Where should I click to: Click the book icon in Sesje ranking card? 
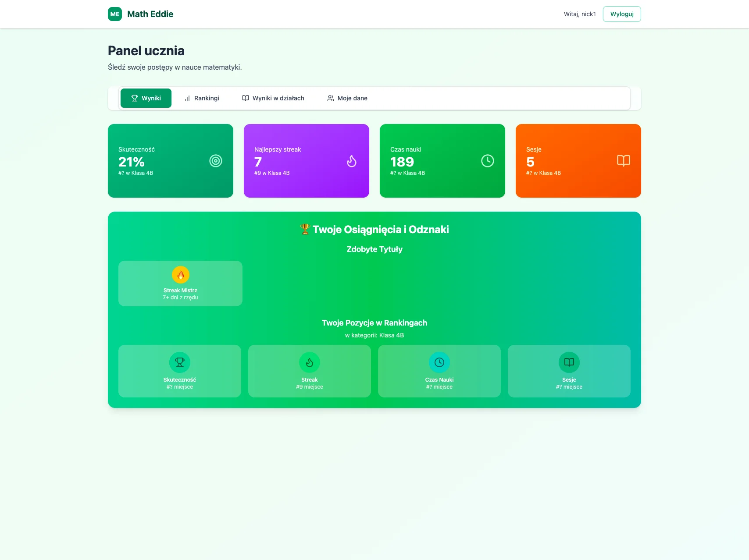pyautogui.click(x=569, y=362)
